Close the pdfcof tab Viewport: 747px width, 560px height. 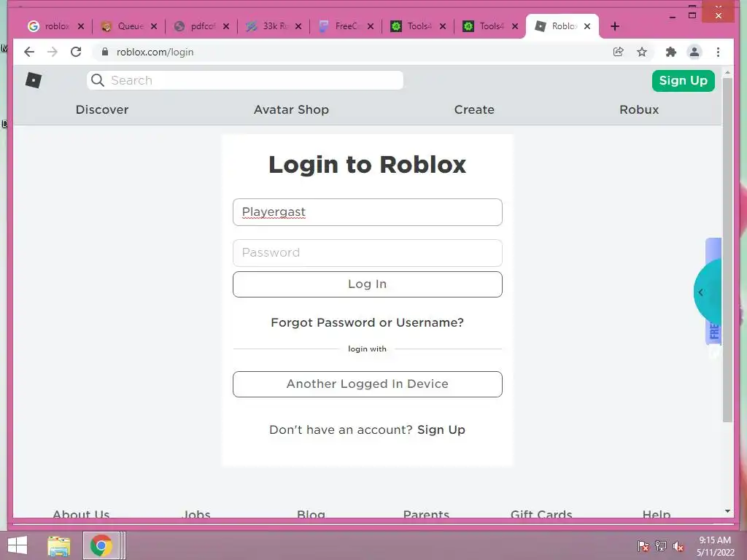tap(226, 26)
